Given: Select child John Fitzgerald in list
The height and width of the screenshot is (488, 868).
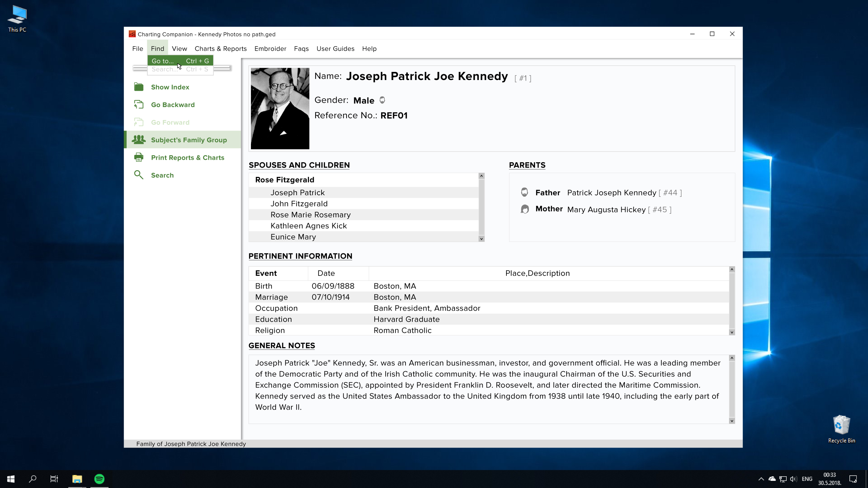Looking at the screenshot, I should point(299,204).
